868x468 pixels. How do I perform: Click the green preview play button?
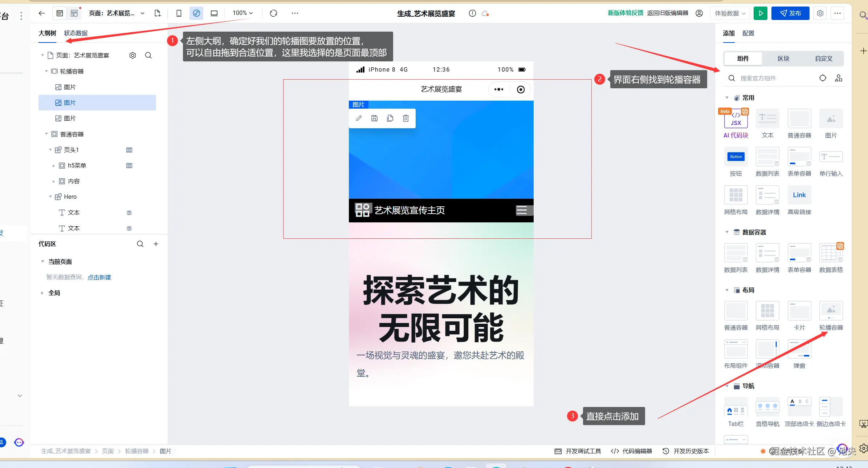click(x=760, y=13)
